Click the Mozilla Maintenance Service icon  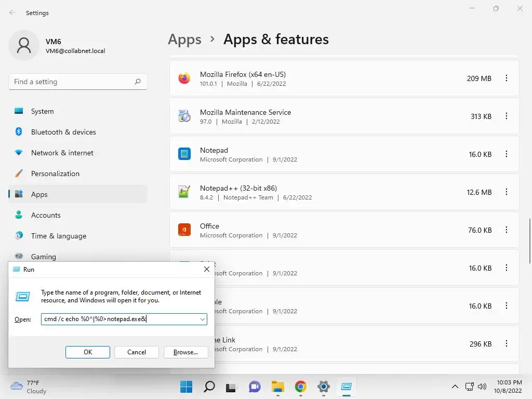(184, 116)
